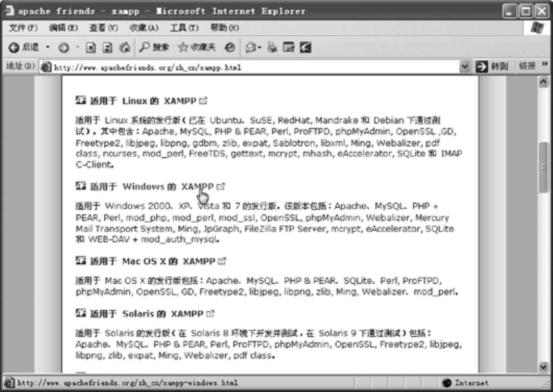Open the address bar dropdown list
Image resolution: width=553 pixels, height=392 pixels.
tap(465, 67)
